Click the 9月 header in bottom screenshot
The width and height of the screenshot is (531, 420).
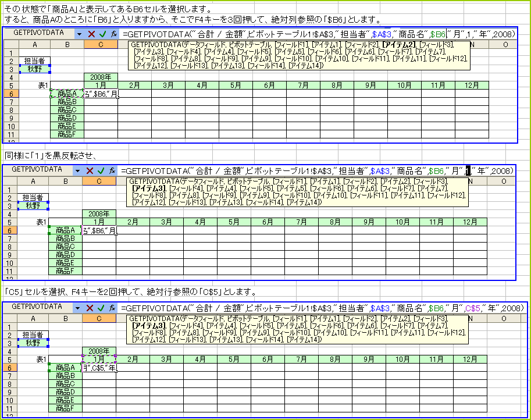coord(369,359)
